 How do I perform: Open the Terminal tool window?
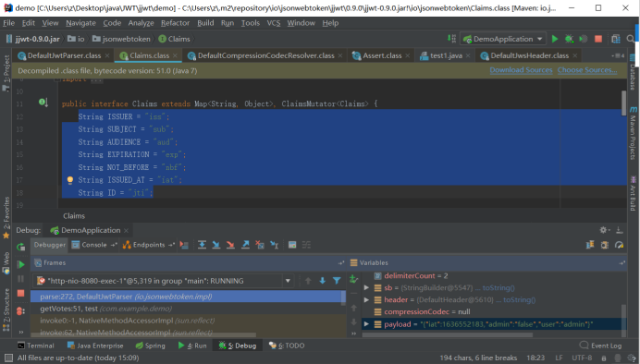pyautogui.click(x=35, y=346)
